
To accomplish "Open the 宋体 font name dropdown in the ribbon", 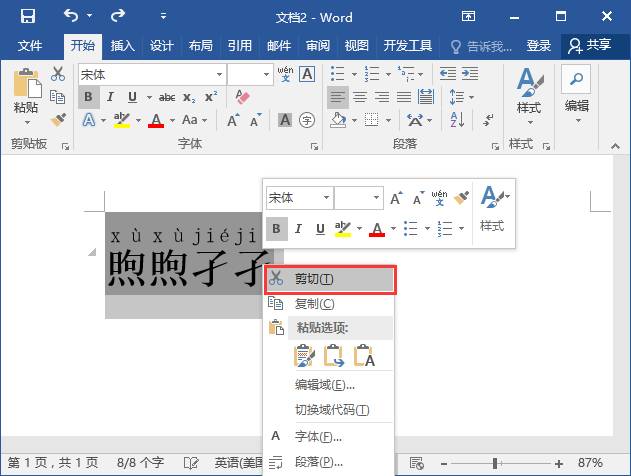I will click(x=219, y=75).
